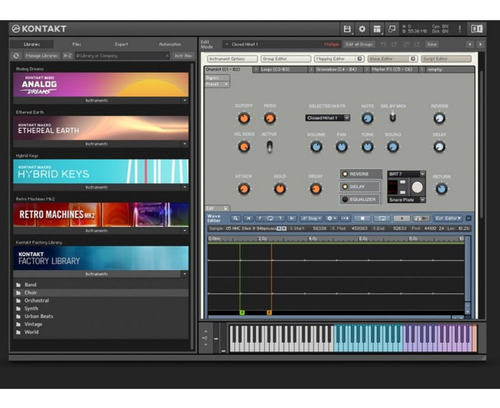
Task: Click the Instr Nav button
Action: (x=183, y=56)
